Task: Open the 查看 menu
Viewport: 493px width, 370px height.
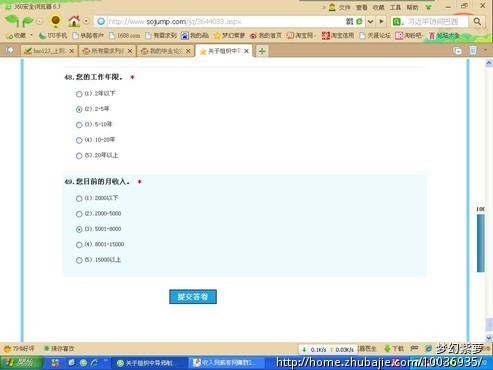Action: [362, 7]
